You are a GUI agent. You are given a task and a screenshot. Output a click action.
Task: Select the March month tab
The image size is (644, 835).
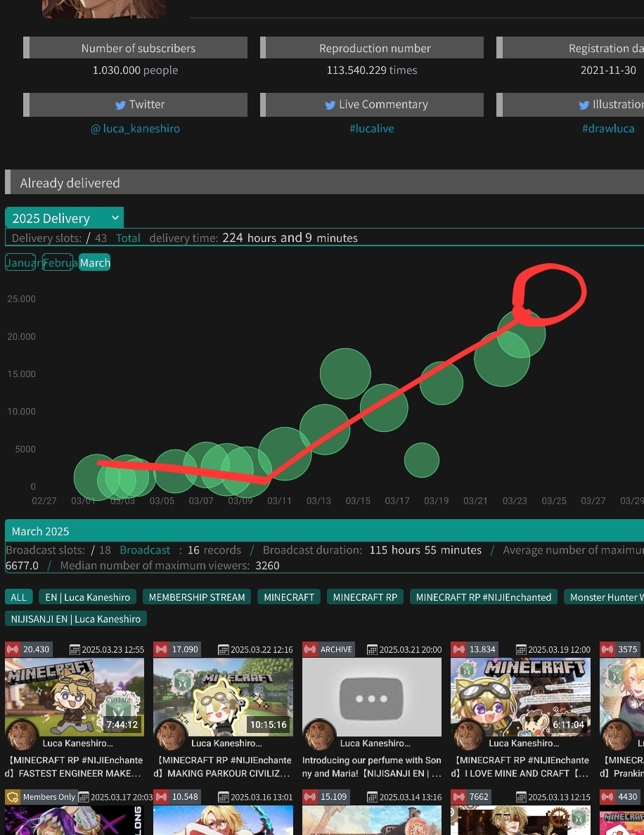point(95,262)
